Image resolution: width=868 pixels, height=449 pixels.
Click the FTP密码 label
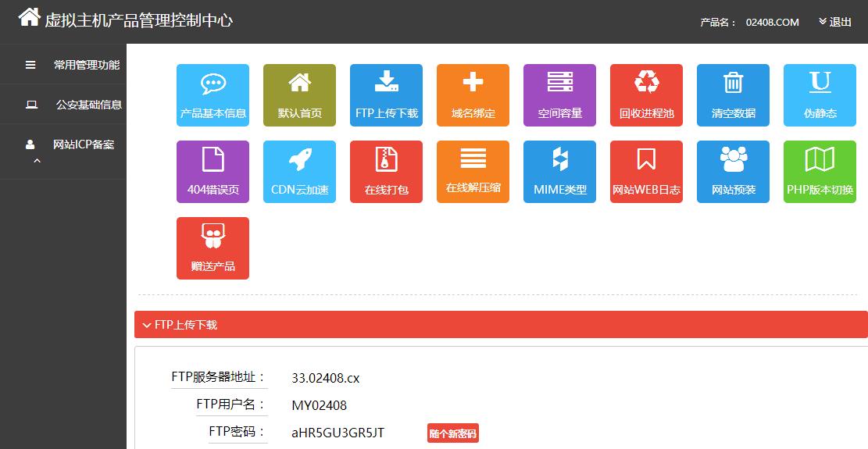237,431
